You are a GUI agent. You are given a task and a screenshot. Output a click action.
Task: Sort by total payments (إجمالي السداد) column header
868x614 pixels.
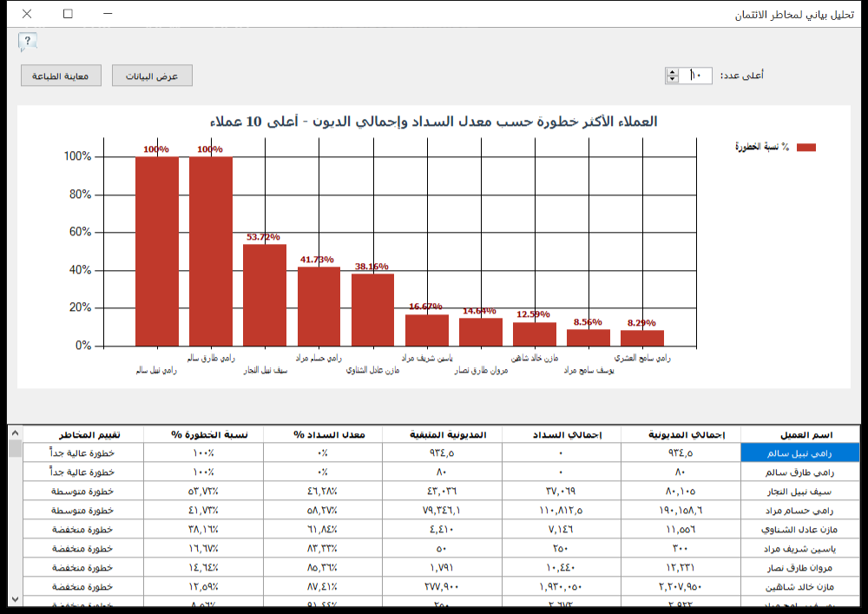click(x=562, y=434)
